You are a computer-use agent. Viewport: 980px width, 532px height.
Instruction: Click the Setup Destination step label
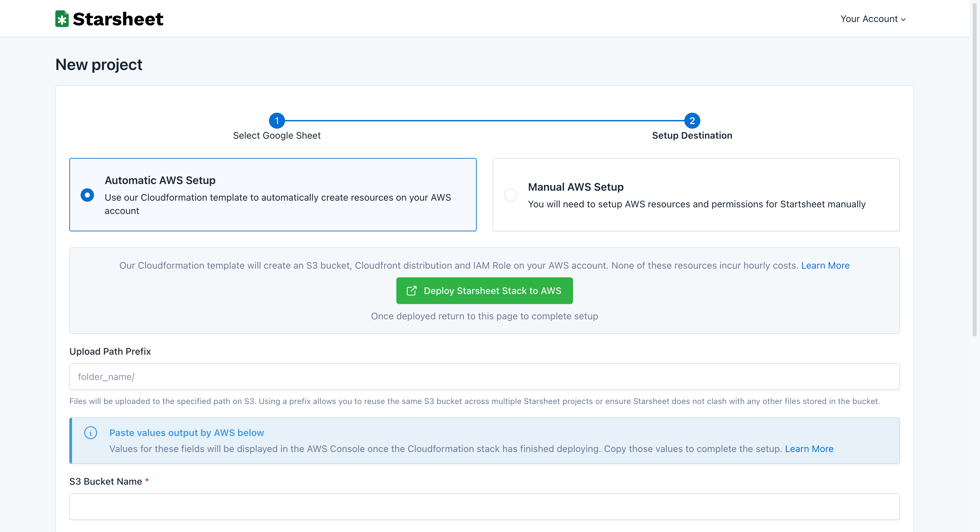pos(692,135)
